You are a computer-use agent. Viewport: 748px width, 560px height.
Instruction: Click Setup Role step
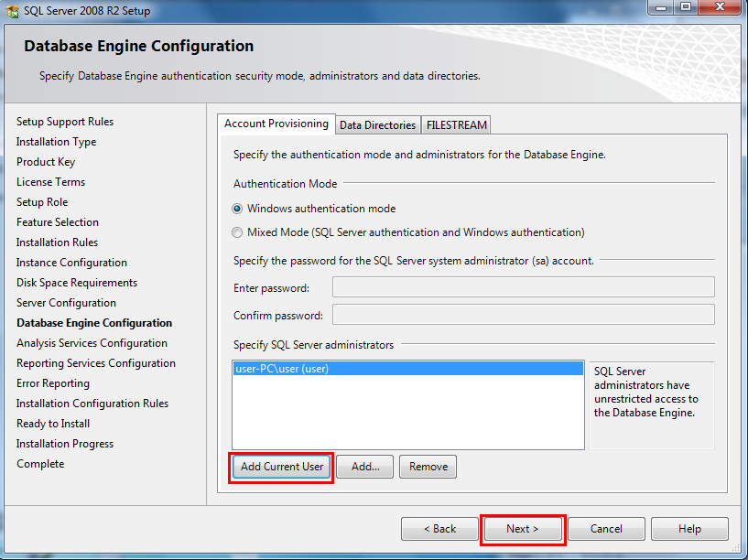(x=42, y=202)
